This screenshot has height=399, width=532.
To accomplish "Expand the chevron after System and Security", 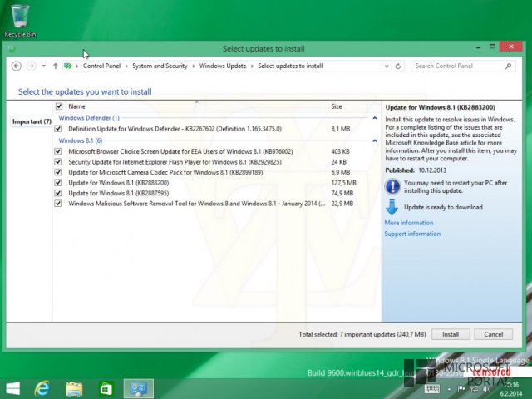I will pyautogui.click(x=194, y=66).
